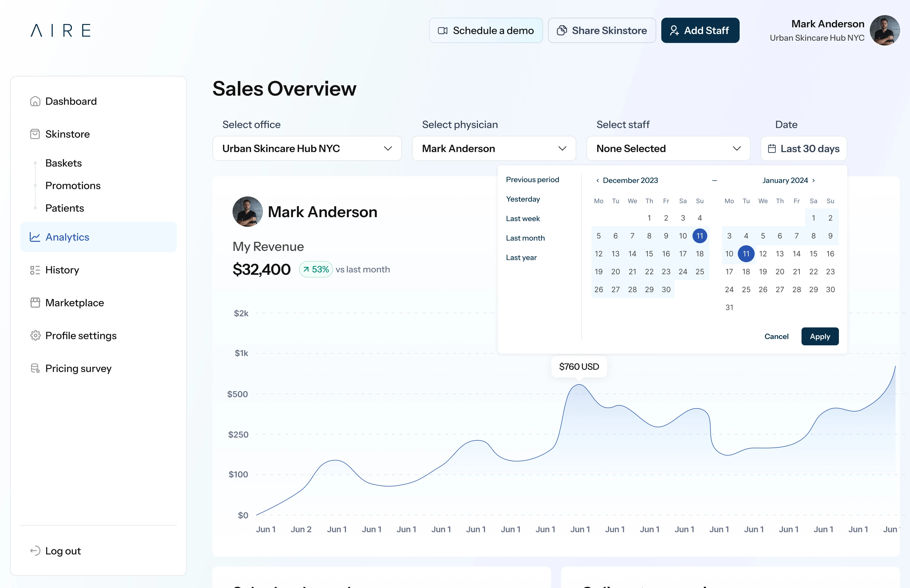This screenshot has width=910, height=588.
Task: Click the Marketplace storefront icon
Action: pos(35,303)
